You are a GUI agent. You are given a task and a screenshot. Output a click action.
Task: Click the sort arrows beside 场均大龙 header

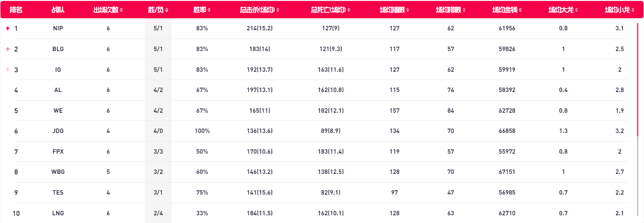tap(577, 10)
